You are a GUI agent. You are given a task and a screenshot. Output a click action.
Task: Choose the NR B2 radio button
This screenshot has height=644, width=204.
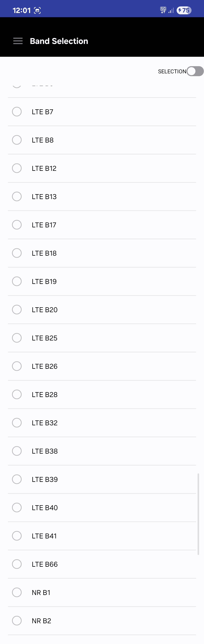click(17, 620)
